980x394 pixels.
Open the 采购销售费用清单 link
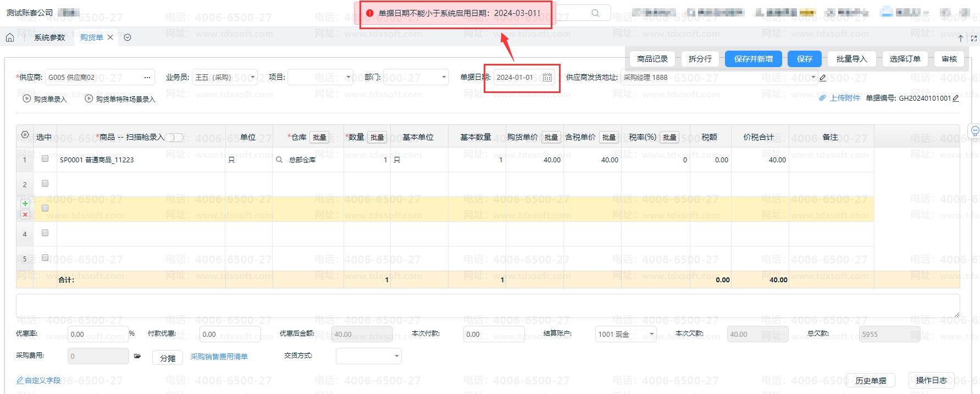[219, 357]
